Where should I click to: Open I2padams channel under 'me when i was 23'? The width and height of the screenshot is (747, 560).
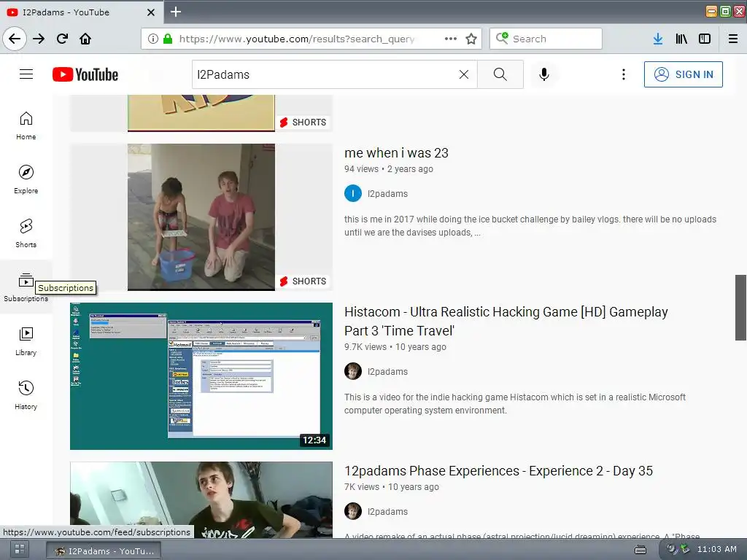point(387,194)
